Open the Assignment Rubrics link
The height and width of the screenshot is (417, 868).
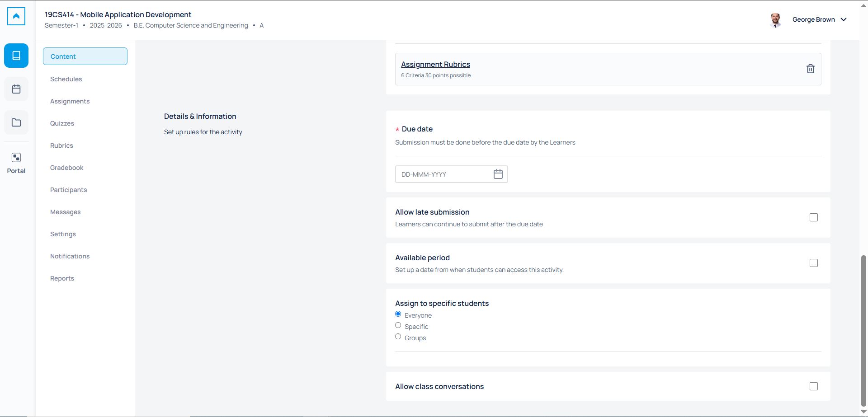[435, 64]
